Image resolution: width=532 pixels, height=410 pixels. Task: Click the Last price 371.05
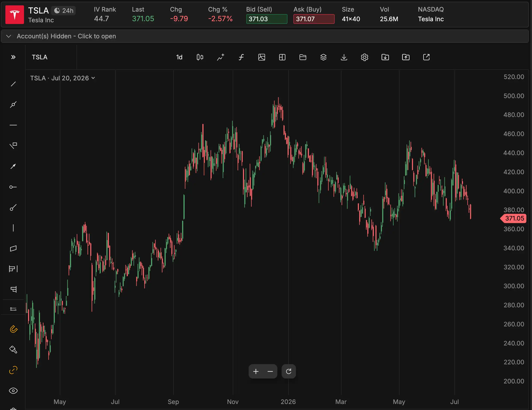point(143,19)
